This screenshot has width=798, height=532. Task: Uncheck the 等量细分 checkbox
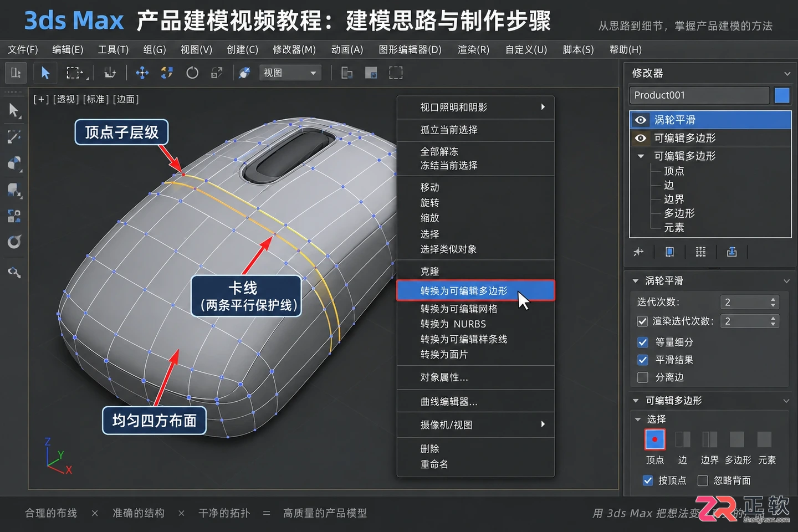(643, 342)
